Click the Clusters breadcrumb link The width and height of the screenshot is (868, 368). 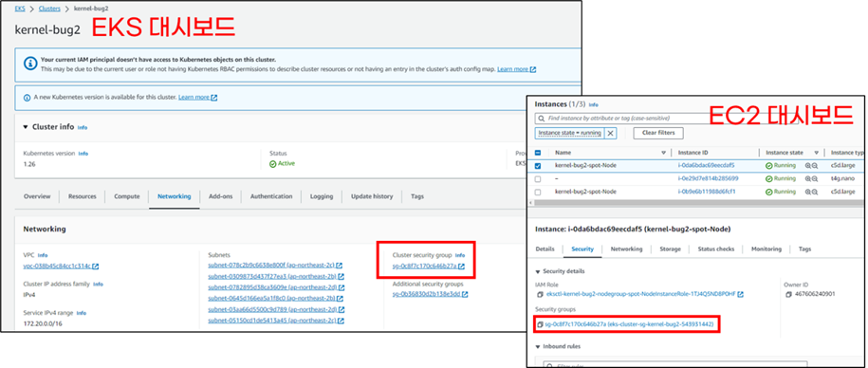point(50,9)
